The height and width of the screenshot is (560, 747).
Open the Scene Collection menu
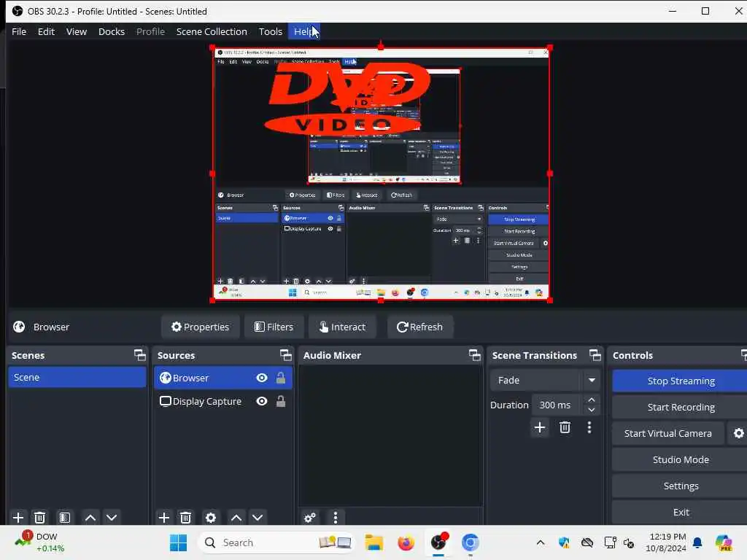tap(212, 31)
